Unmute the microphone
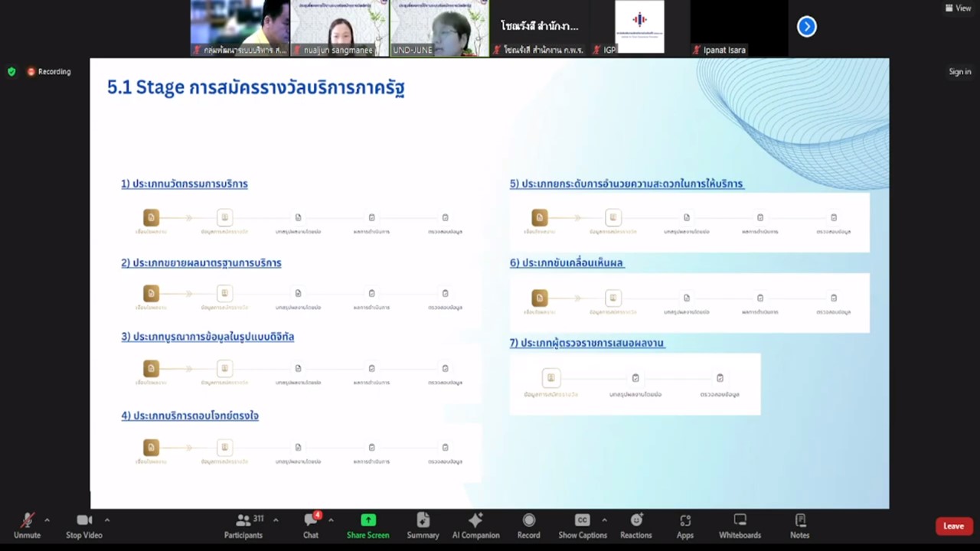The image size is (980, 551). pos(27,525)
